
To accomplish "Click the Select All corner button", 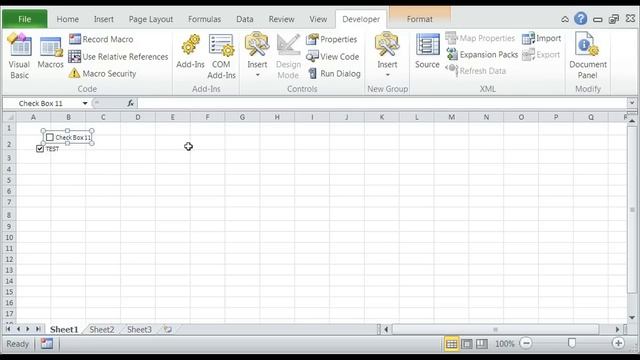I will click(9, 117).
